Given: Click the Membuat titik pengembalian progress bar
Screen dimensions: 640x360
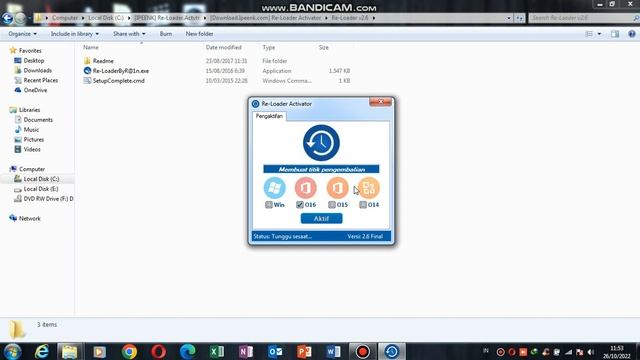Looking at the screenshot, I should click(321, 169).
